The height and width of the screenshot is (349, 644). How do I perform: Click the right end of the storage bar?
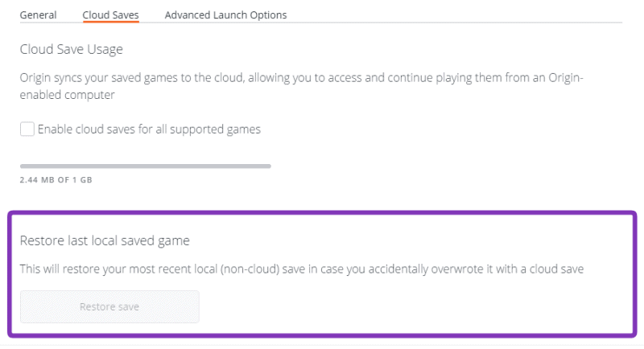pos(268,166)
